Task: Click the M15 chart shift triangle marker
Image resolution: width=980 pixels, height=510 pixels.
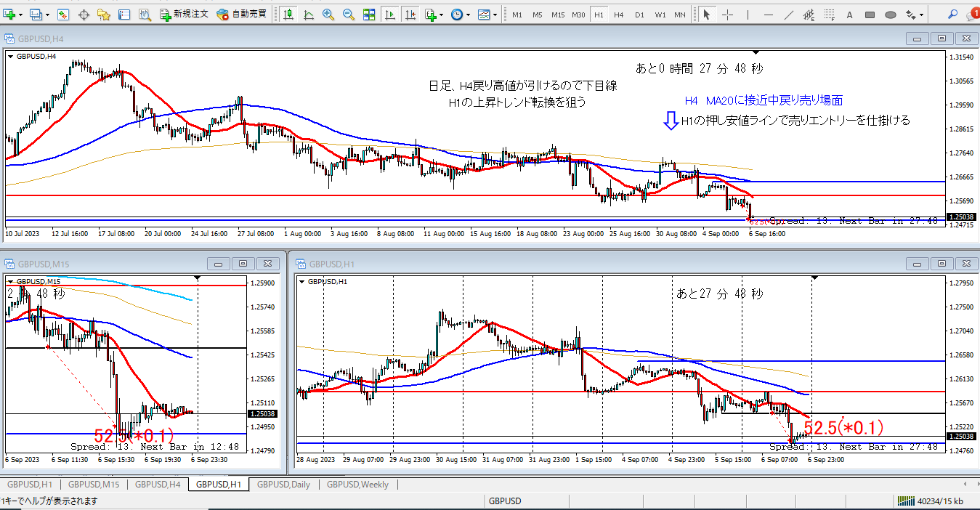Action: click(198, 278)
